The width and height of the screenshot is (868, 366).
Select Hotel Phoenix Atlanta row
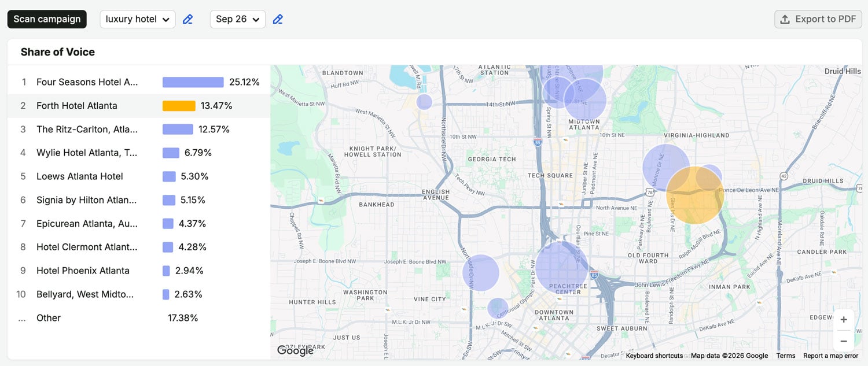tap(139, 271)
